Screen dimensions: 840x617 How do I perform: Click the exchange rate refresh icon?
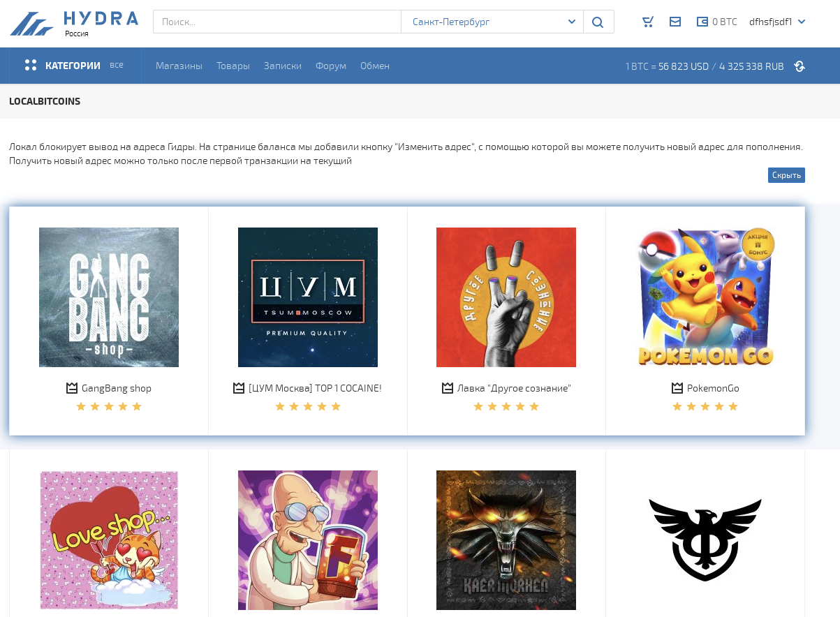(800, 66)
